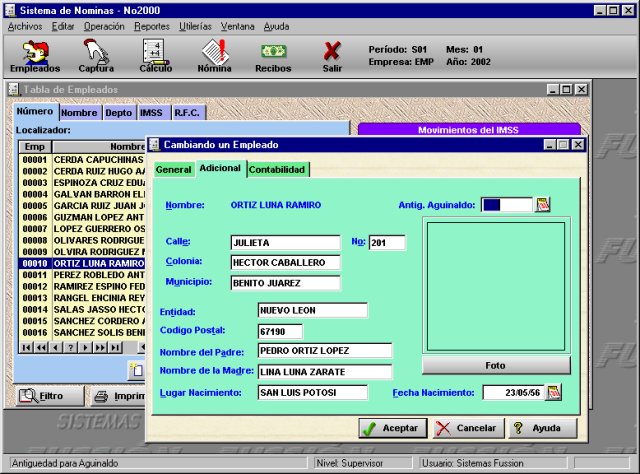Select the Nombre tab in Tabla de Empleados
This screenshot has width=640, height=474.
tap(79, 113)
